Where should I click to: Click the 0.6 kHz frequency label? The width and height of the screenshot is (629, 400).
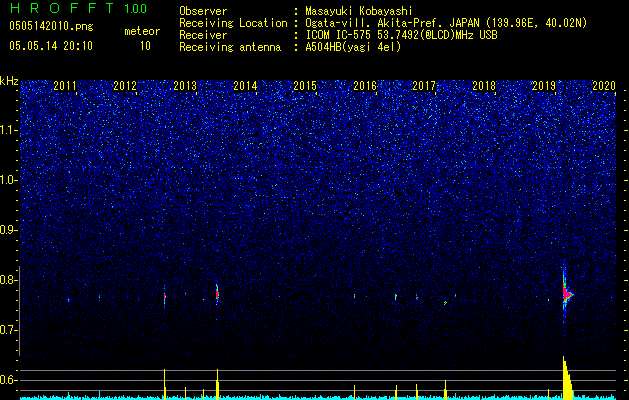point(8,380)
